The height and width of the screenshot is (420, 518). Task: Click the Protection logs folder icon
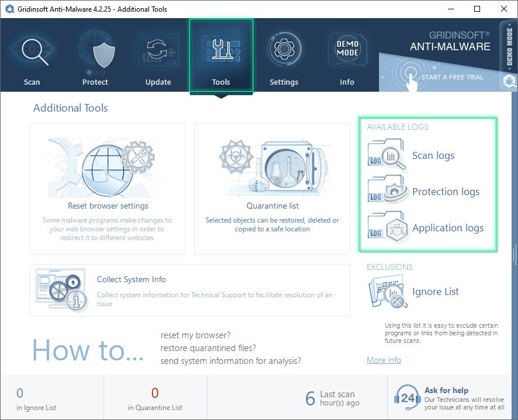coord(386,190)
